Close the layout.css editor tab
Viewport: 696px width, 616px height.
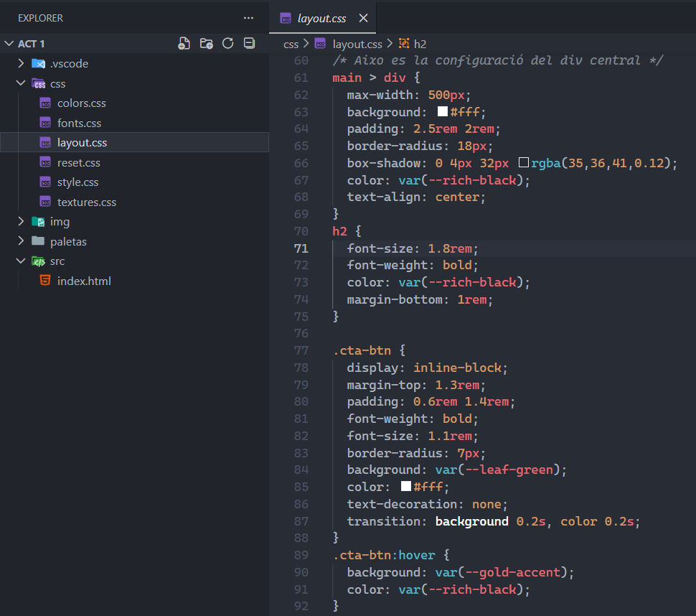[363, 18]
